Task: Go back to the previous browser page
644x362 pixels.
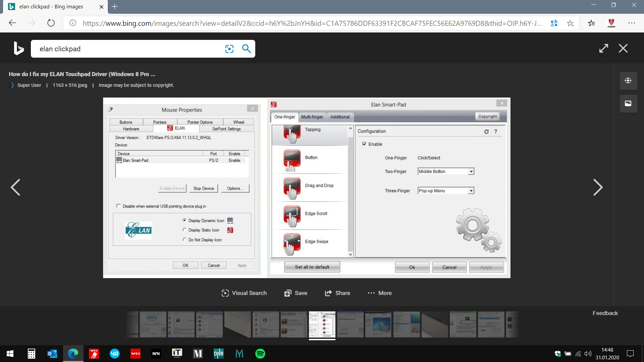Action: coord(12,23)
